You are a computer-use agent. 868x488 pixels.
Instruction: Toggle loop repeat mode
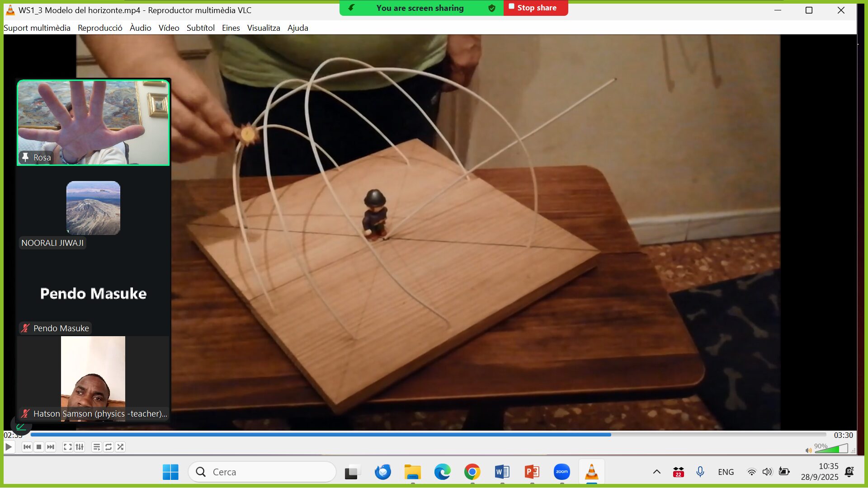coord(108,447)
